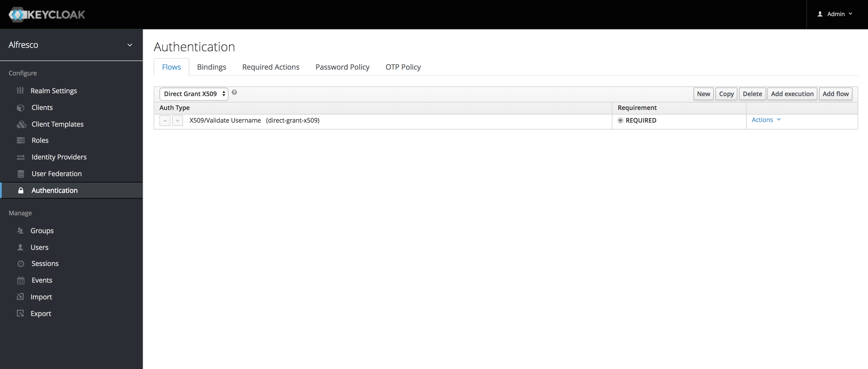Switch to the OTP Policy tab

tap(403, 66)
